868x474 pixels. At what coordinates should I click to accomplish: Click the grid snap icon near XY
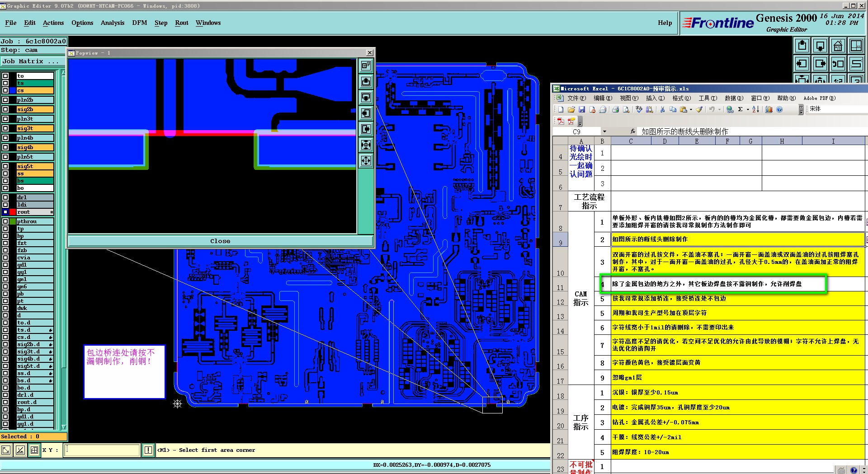click(34, 450)
